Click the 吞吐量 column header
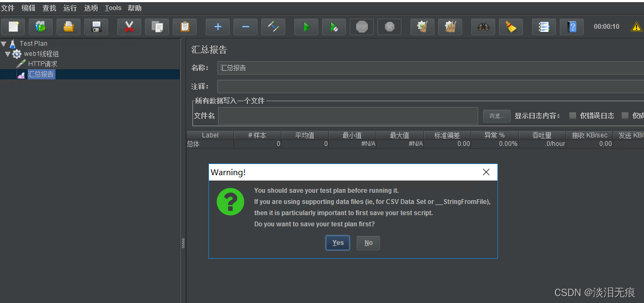This screenshot has width=644, height=303. (x=542, y=135)
